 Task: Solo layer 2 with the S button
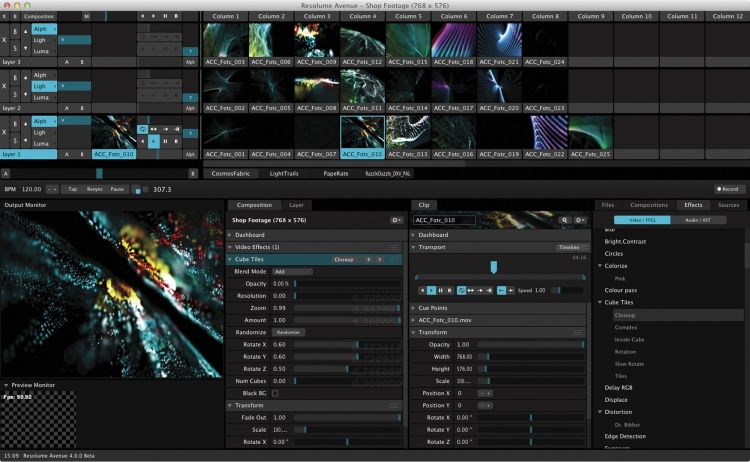(15, 94)
